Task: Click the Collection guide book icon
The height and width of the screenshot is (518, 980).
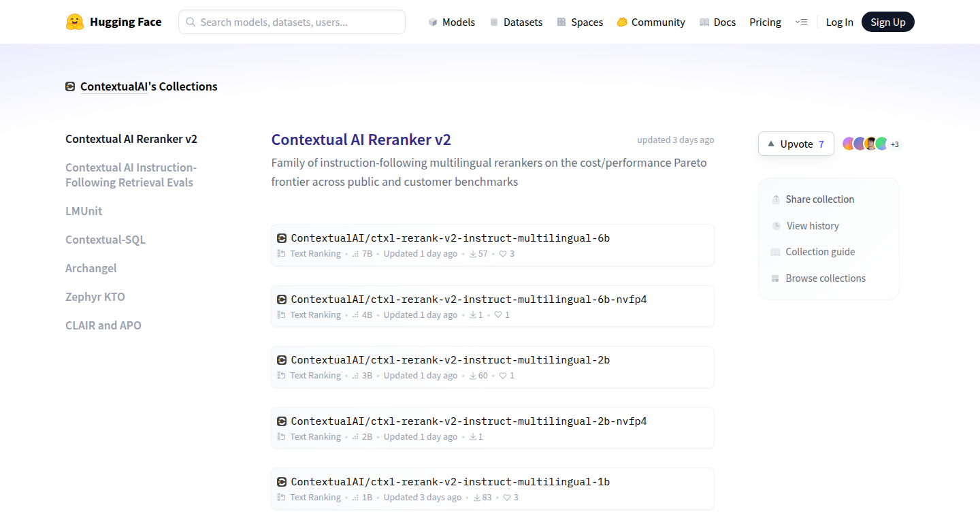Action: point(775,252)
